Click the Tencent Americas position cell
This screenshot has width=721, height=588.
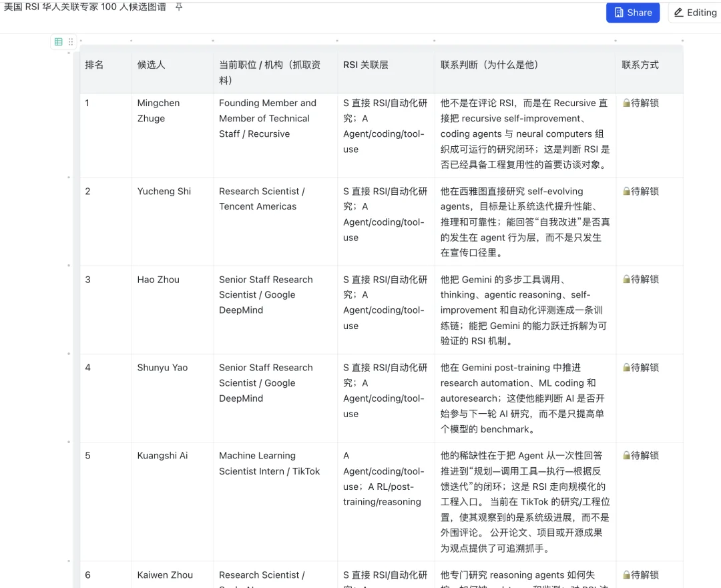276,222
